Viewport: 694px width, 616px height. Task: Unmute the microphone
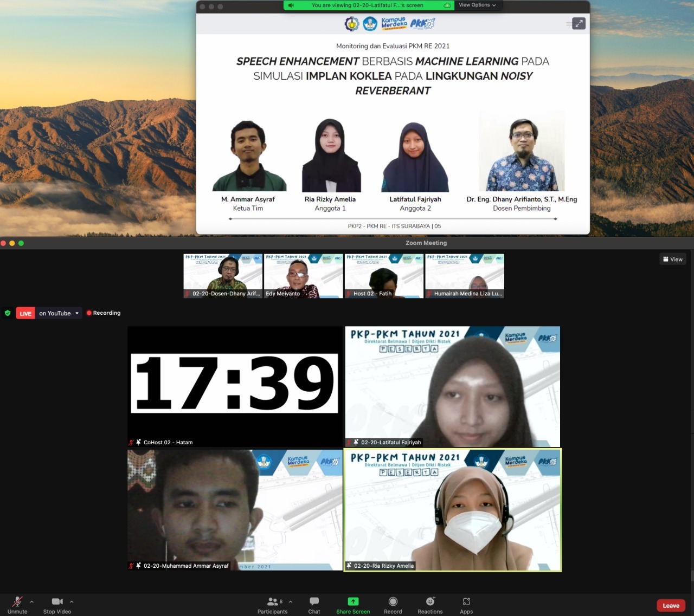pyautogui.click(x=17, y=605)
